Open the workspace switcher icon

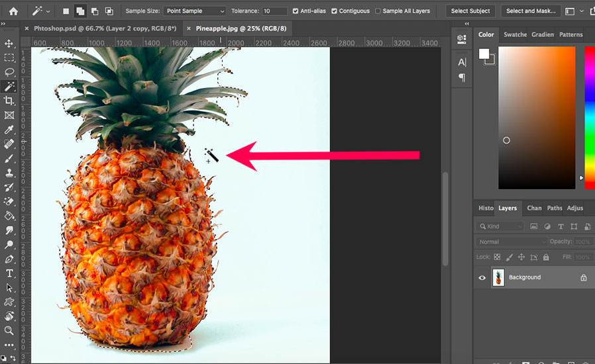570,11
